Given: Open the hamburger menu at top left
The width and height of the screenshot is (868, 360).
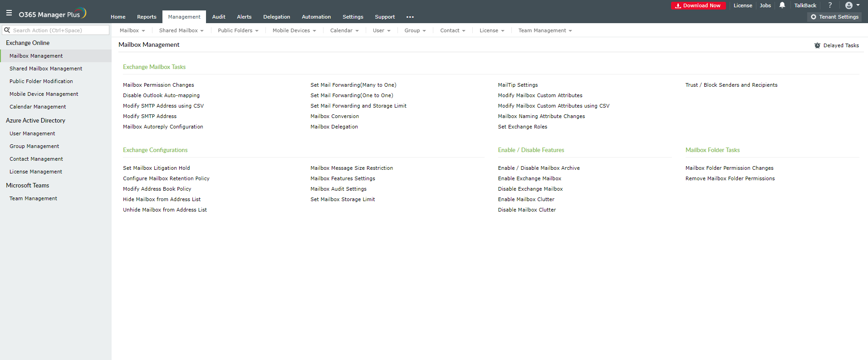Looking at the screenshot, I should click(x=9, y=14).
